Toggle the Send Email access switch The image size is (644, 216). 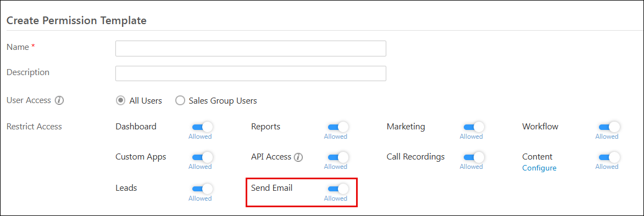[337, 189]
